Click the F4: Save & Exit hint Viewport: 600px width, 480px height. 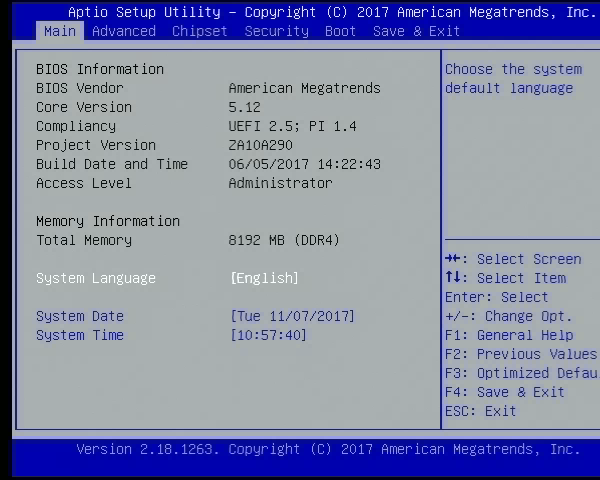click(505, 392)
